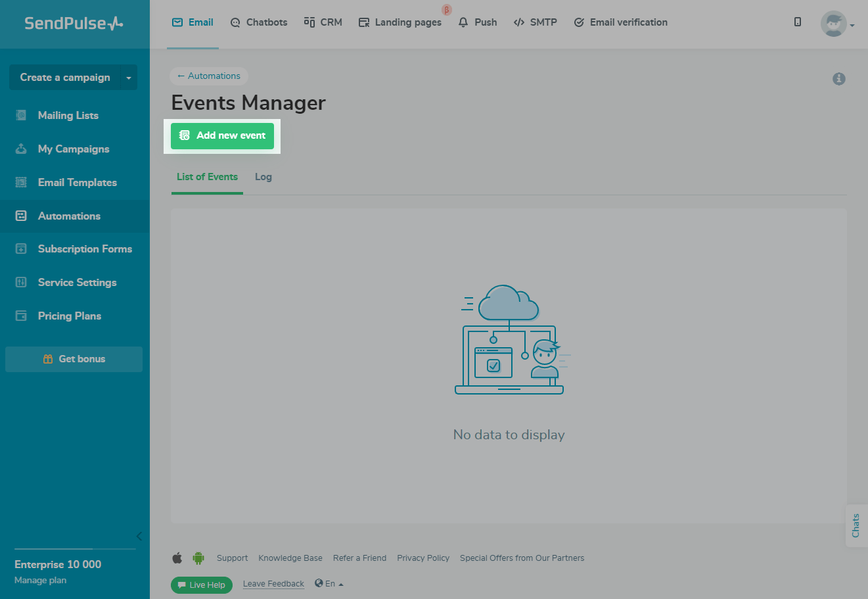The width and height of the screenshot is (868, 599).
Task: Click the Refer a Friend link
Action: [x=359, y=558]
